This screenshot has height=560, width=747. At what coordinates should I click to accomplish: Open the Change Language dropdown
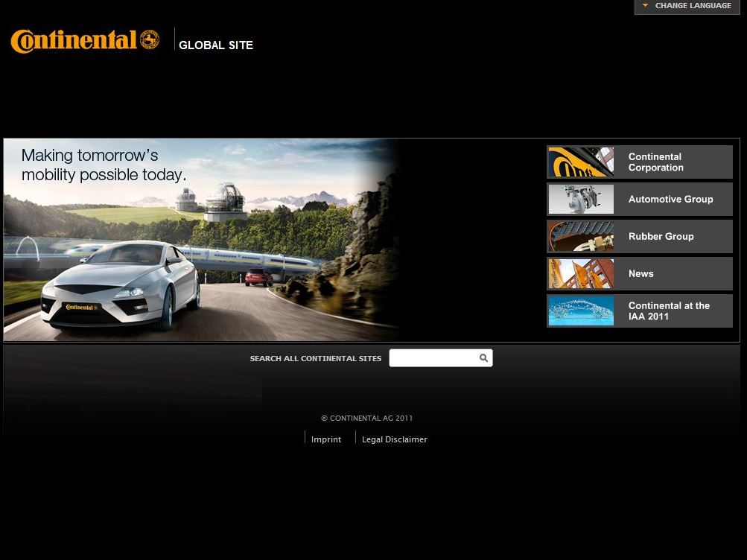click(687, 6)
